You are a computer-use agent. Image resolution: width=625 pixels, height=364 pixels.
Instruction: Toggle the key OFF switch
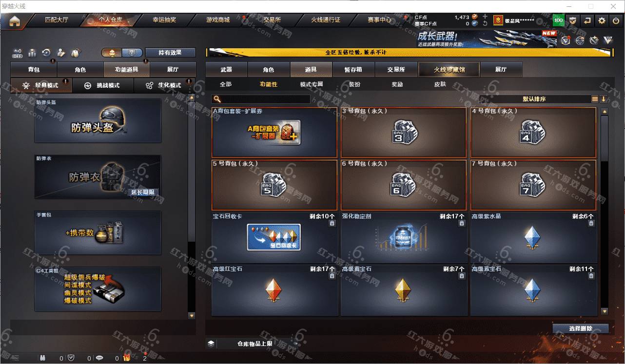tap(18, 52)
